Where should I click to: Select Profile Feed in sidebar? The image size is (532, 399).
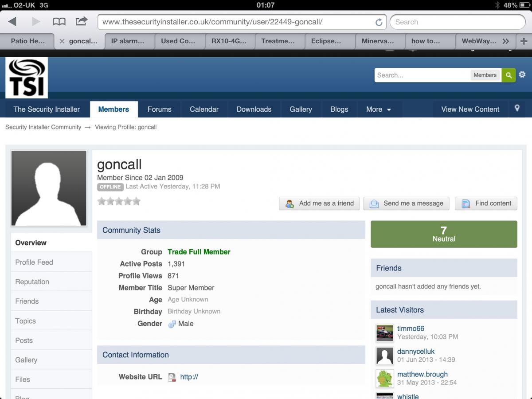(x=34, y=262)
